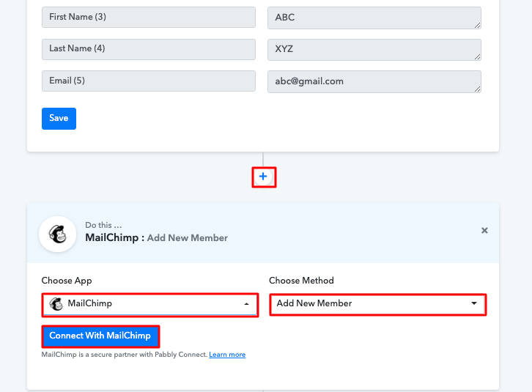
Task: Click the Last Name (4) label field
Action: point(149,49)
